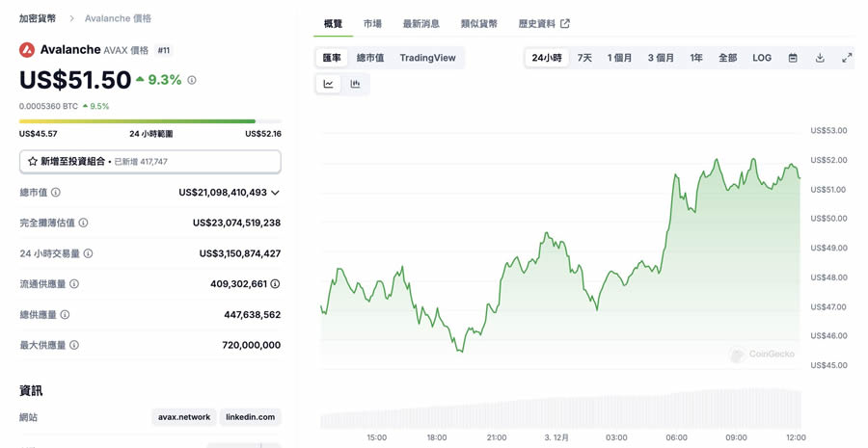Click the US$23,074,519,238 value
This screenshot has height=448, width=868.
tap(236, 223)
